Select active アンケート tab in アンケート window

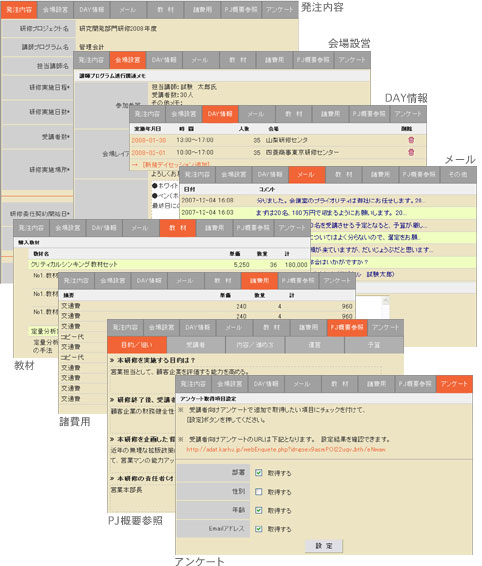[x=454, y=384]
